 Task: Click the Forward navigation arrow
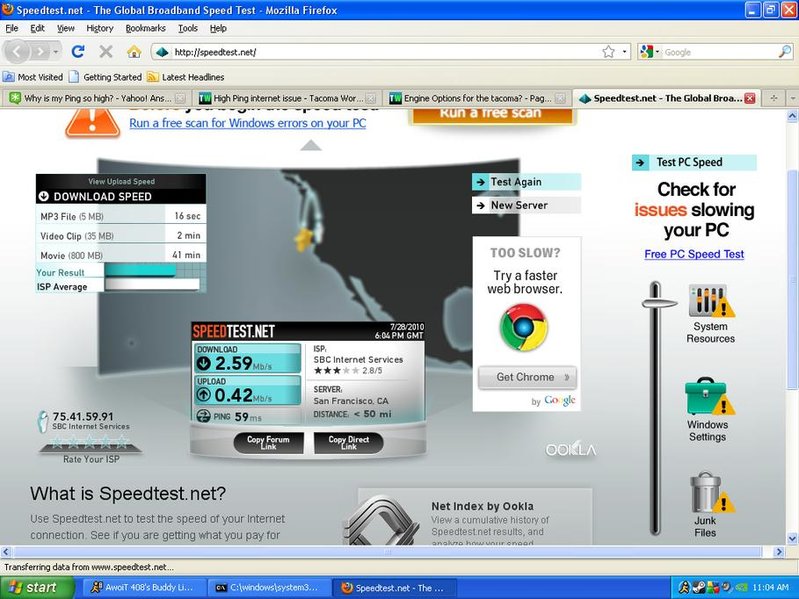[x=40, y=51]
